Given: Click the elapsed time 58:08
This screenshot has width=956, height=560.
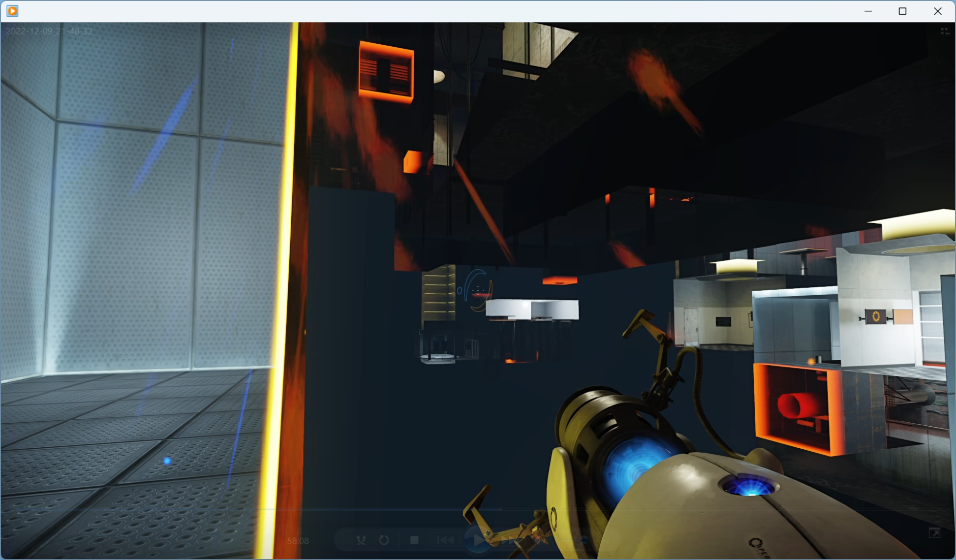Looking at the screenshot, I should coord(298,541).
